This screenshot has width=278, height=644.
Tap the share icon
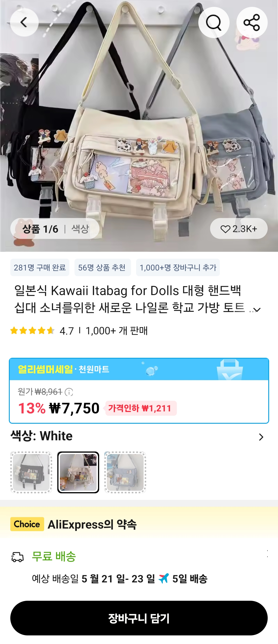coord(252,22)
